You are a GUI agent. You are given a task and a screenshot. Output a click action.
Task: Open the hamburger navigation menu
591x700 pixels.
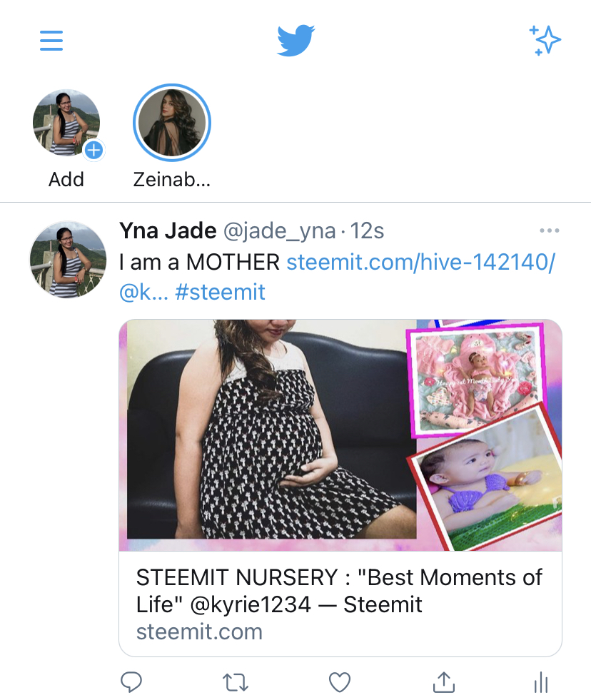coord(51,41)
